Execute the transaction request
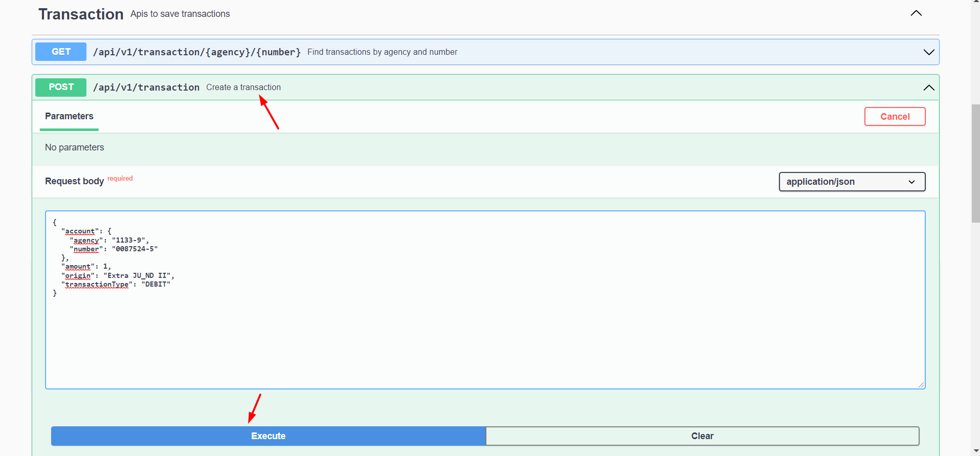Screen dimensions: 980x456 (x=268, y=436)
